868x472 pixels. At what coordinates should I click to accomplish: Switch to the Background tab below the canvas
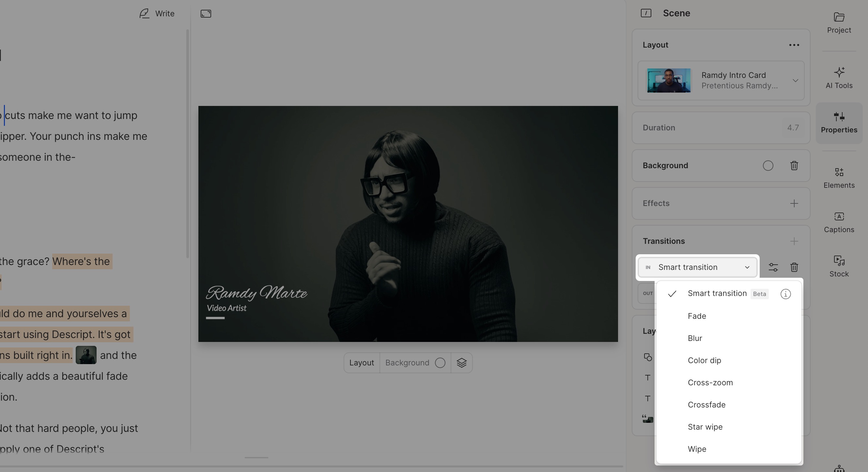[407, 363]
